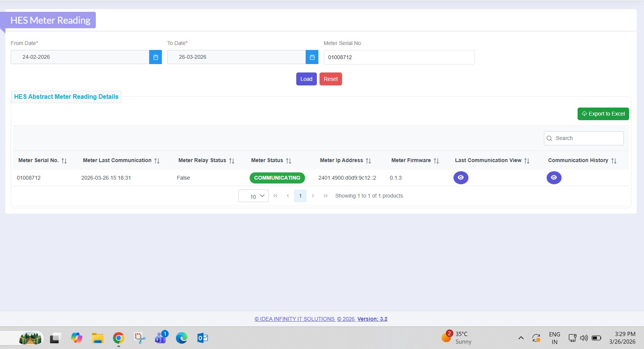Sort by Meter Firmware column
Image resolution: width=644 pixels, height=349 pixels.
(x=436, y=161)
